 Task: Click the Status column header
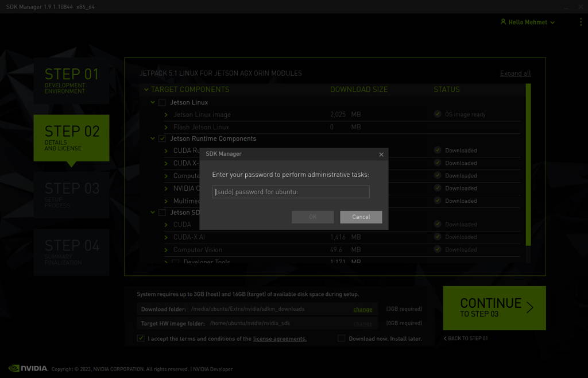coord(447,90)
